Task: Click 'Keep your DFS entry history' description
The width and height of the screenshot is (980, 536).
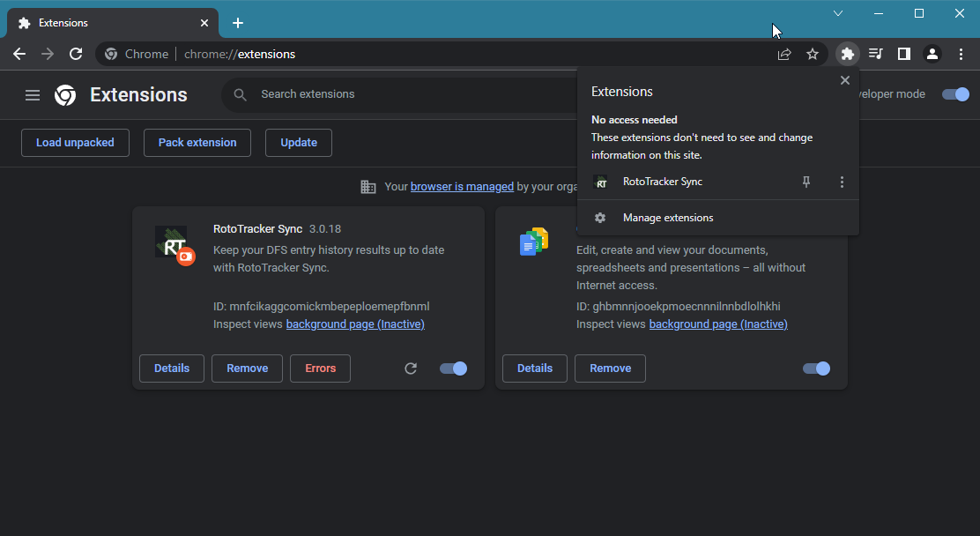Action: (x=329, y=259)
